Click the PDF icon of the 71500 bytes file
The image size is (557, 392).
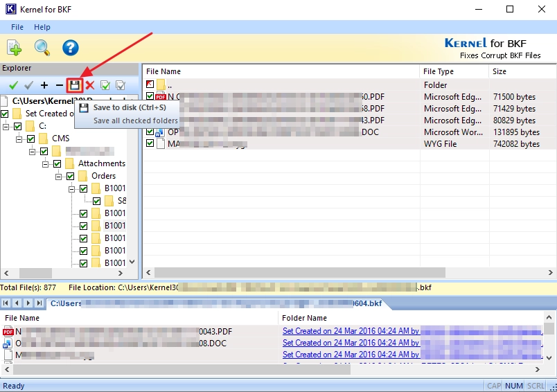click(x=161, y=96)
